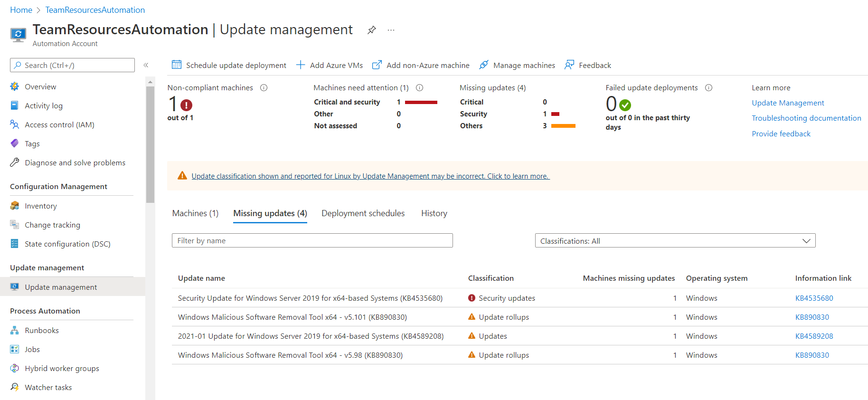Open Runbooks in the sidebar
Image resolution: width=868 pixels, height=400 pixels.
click(42, 331)
